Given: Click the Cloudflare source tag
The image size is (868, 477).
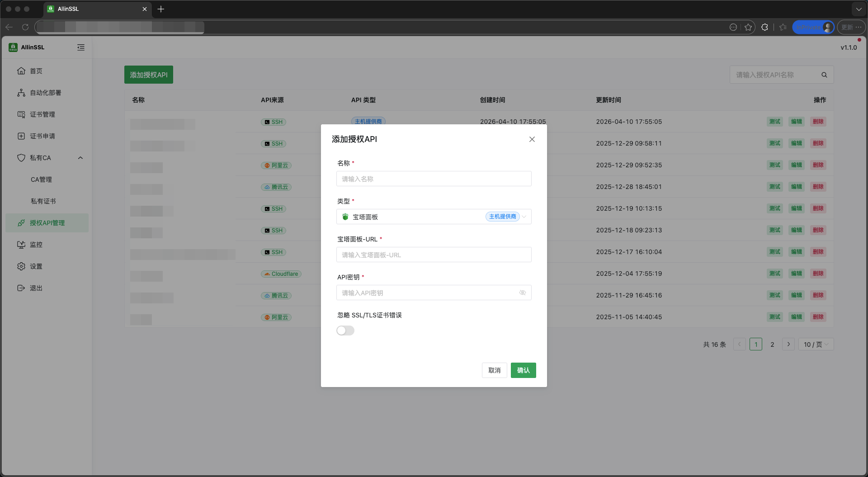Looking at the screenshot, I should point(281,274).
